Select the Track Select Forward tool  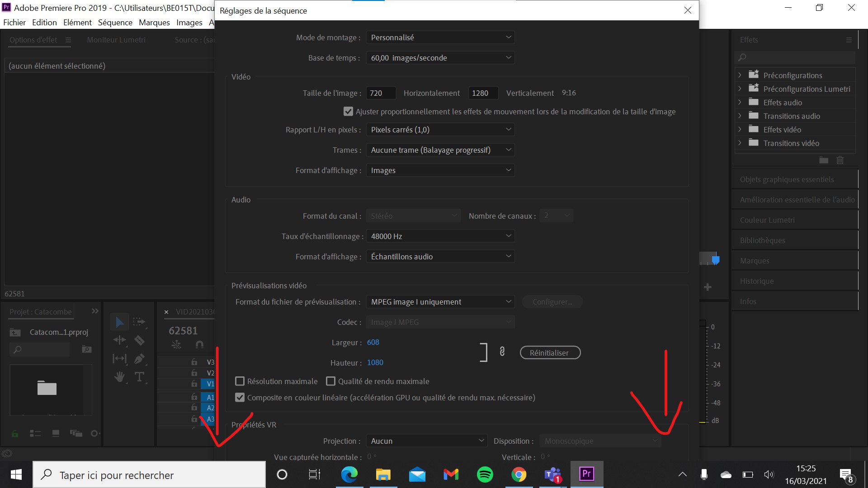(140, 322)
